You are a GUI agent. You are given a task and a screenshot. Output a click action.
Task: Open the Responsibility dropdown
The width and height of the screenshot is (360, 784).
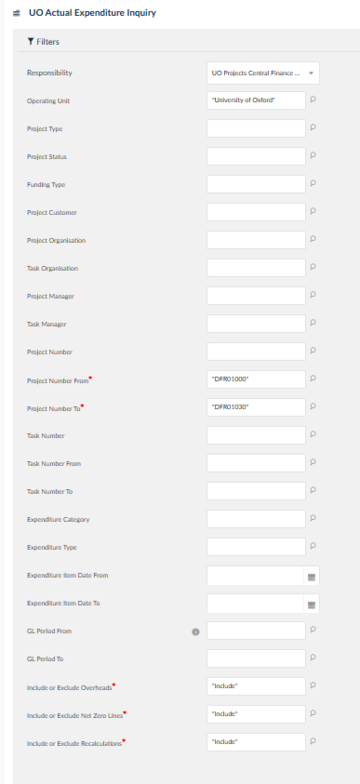pyautogui.click(x=263, y=73)
